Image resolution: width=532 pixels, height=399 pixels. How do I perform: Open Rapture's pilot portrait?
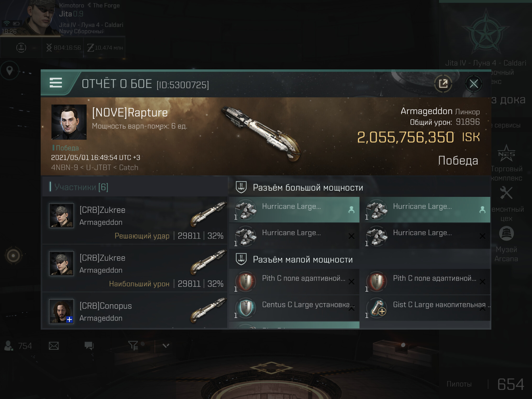(x=69, y=122)
